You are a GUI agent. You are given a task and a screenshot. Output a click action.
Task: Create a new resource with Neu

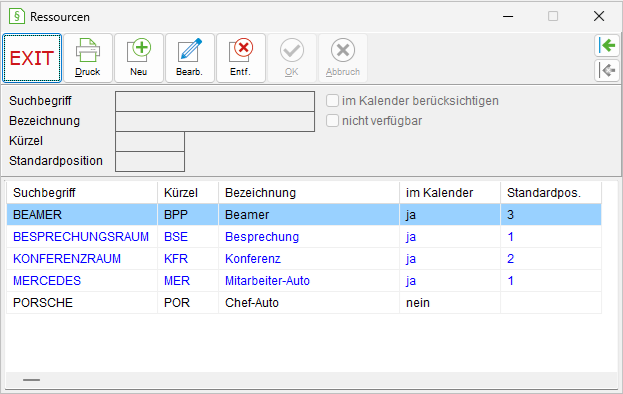[139, 58]
